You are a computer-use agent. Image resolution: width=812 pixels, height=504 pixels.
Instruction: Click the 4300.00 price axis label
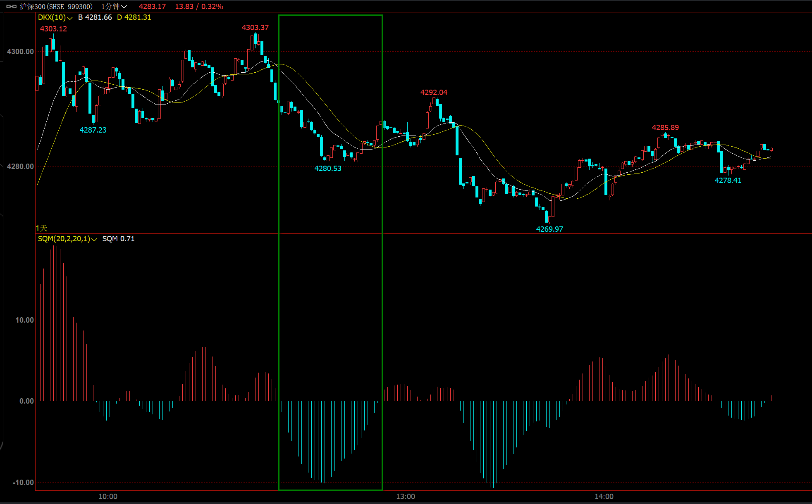20,52
